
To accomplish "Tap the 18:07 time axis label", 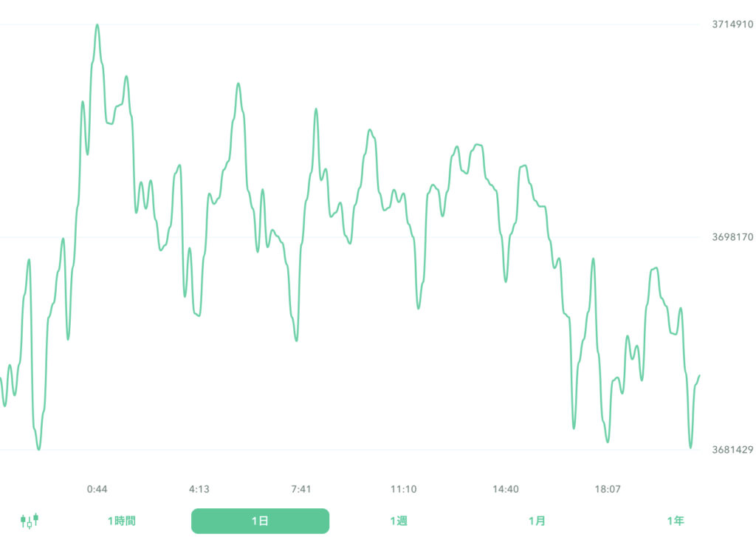I will pyautogui.click(x=608, y=489).
